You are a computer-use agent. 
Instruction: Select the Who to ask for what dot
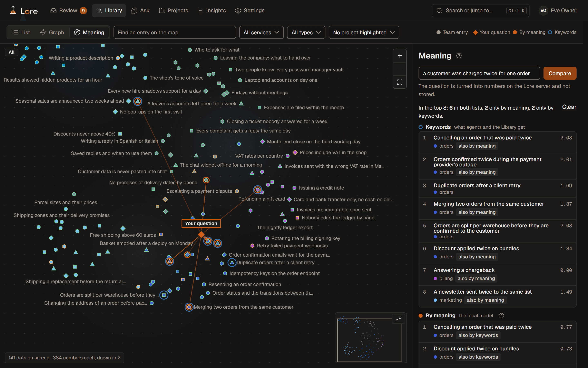(190, 50)
